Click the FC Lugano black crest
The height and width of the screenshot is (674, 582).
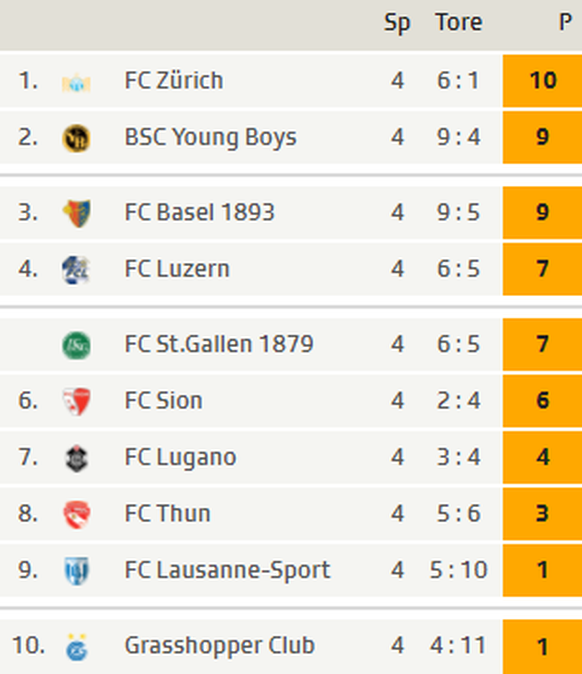click(77, 458)
